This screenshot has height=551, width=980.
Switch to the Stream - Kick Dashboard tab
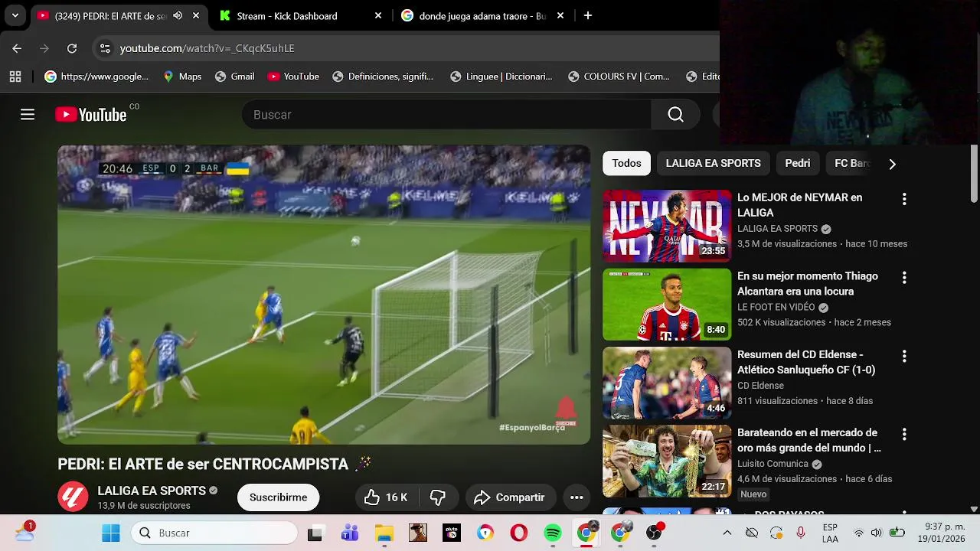tap(300, 15)
